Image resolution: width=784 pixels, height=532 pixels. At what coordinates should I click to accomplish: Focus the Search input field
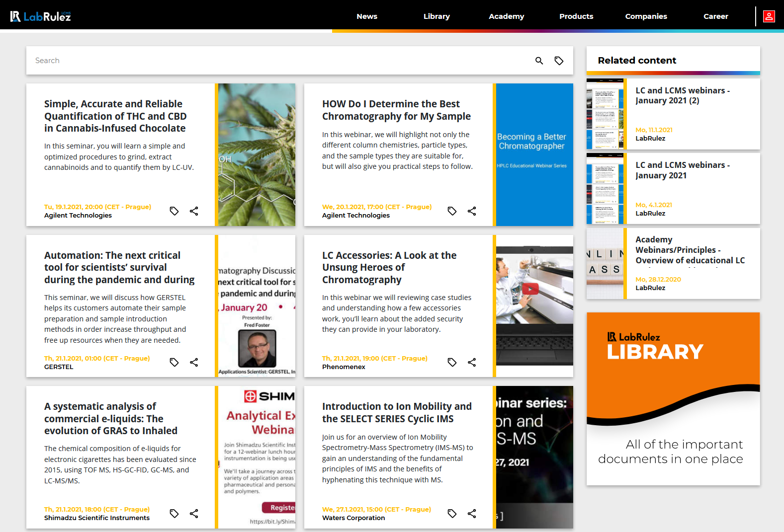278,61
